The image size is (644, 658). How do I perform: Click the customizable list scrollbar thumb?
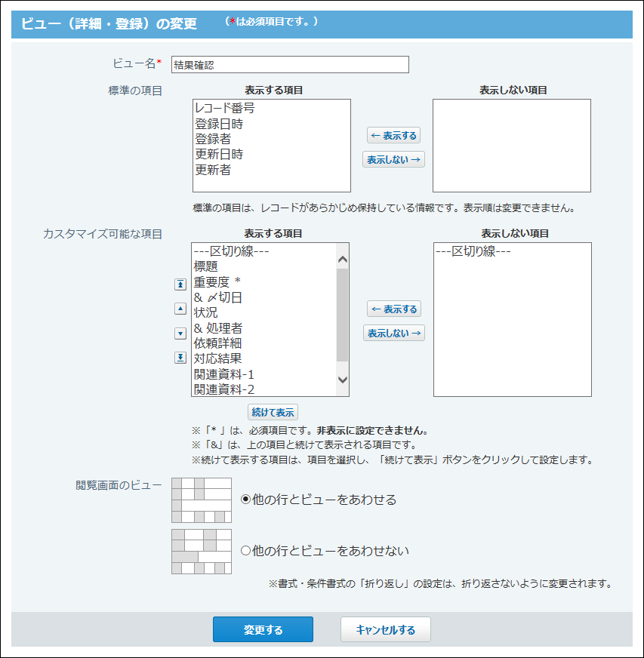coord(343,315)
